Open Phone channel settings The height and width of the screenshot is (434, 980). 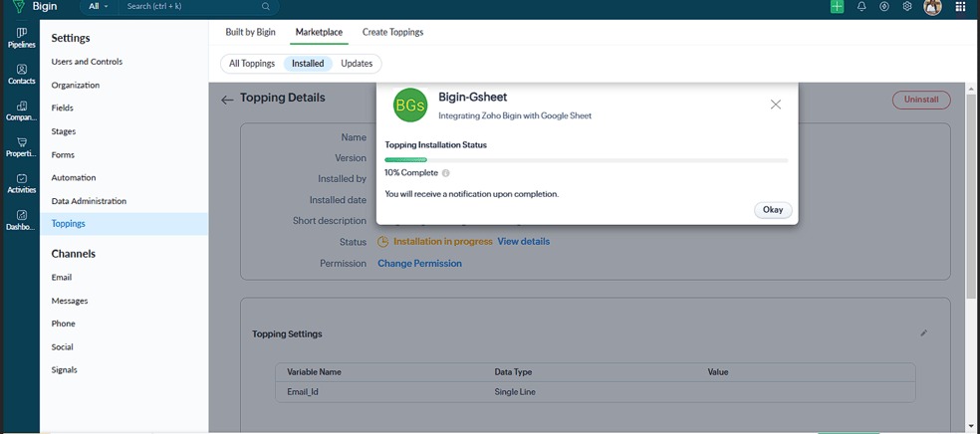(63, 325)
